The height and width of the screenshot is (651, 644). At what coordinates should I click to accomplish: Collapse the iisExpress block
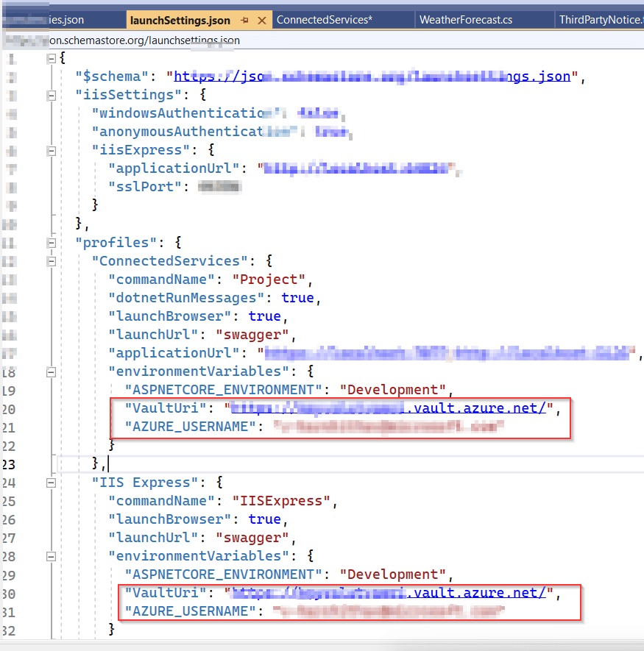click(50, 149)
